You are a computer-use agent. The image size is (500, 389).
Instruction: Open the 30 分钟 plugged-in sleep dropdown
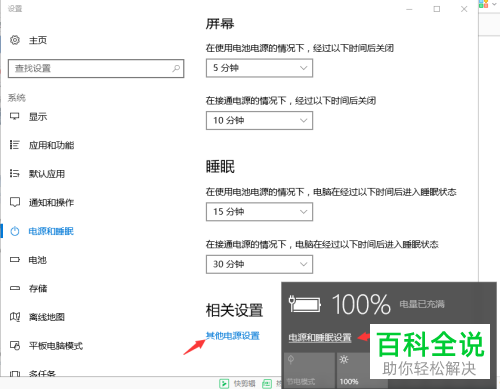click(x=259, y=264)
